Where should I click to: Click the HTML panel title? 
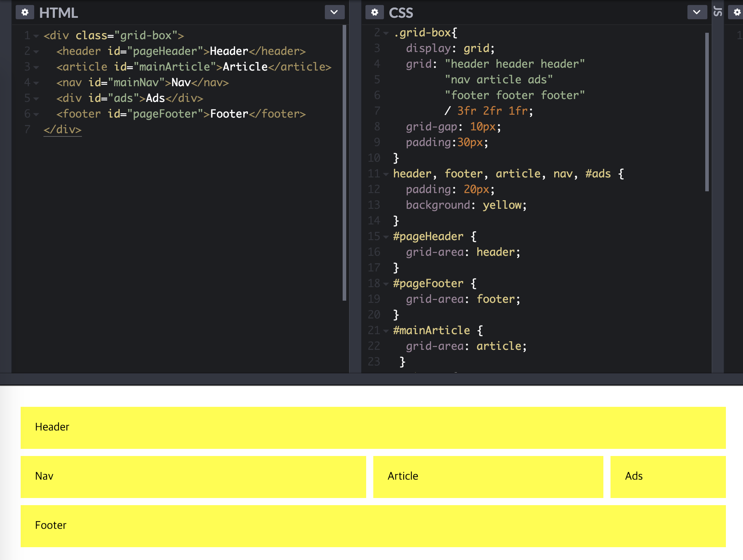point(58,13)
